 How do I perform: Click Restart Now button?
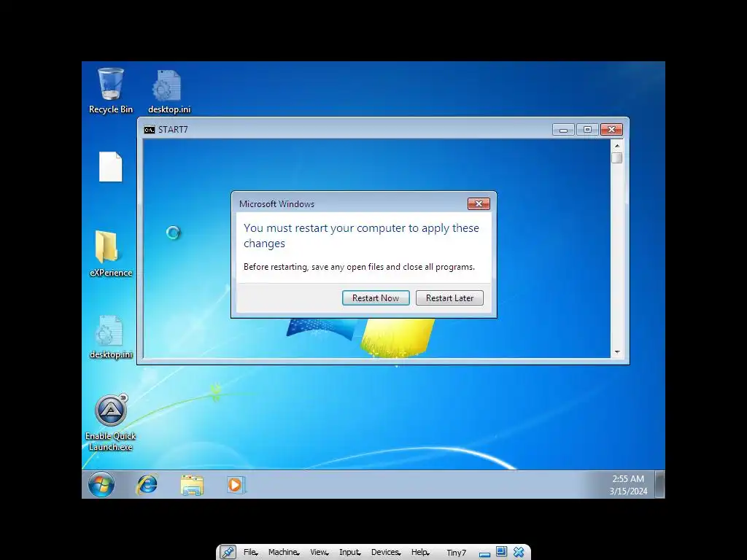pyautogui.click(x=376, y=298)
